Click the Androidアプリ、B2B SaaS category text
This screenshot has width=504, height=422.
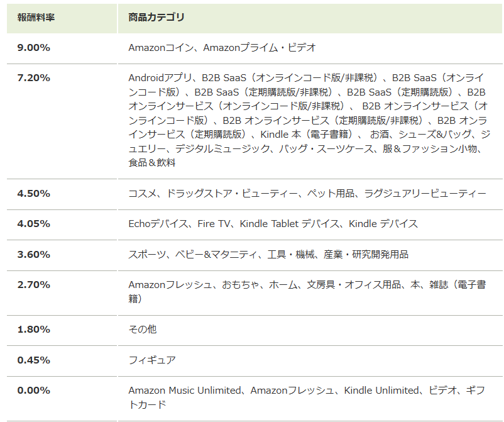point(310,120)
